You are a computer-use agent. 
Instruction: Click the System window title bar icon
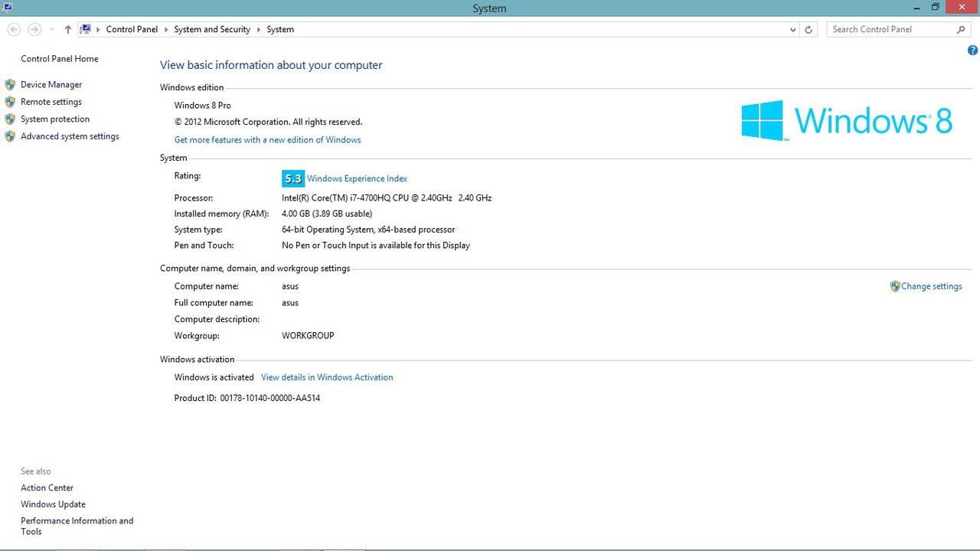click(x=7, y=7)
